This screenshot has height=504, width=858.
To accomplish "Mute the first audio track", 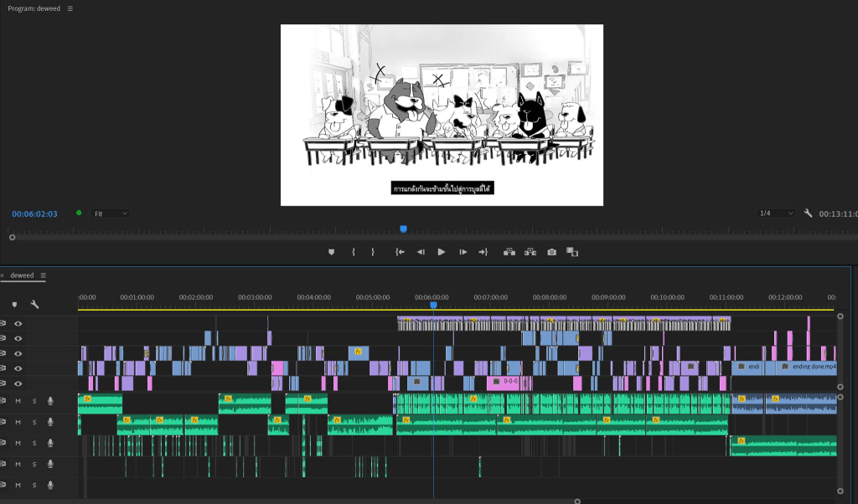I will tap(18, 401).
